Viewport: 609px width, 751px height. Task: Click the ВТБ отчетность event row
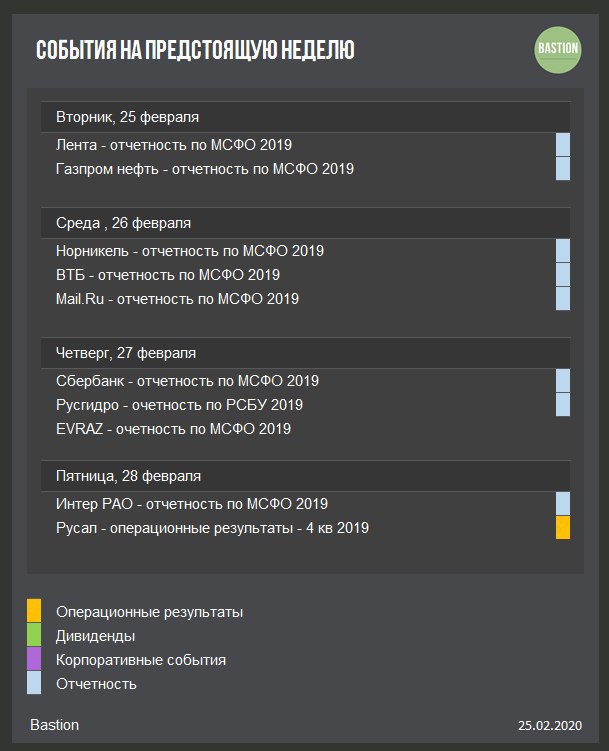(x=168, y=275)
